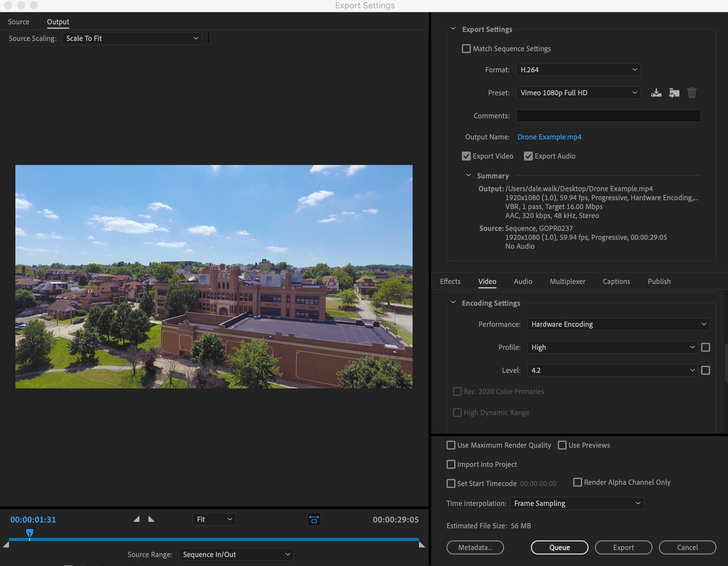728x566 pixels.
Task: Click the Queue button
Action: [559, 547]
